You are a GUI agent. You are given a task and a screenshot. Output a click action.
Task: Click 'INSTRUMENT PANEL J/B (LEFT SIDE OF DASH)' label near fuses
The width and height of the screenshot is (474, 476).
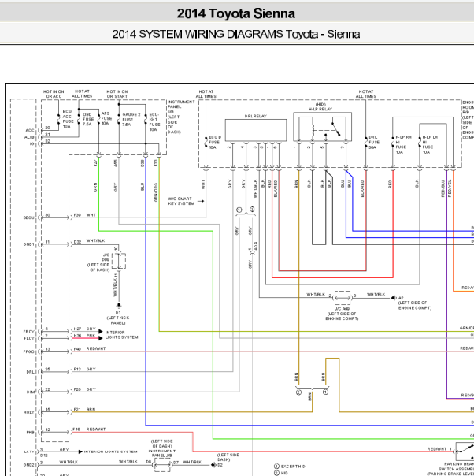(181, 117)
